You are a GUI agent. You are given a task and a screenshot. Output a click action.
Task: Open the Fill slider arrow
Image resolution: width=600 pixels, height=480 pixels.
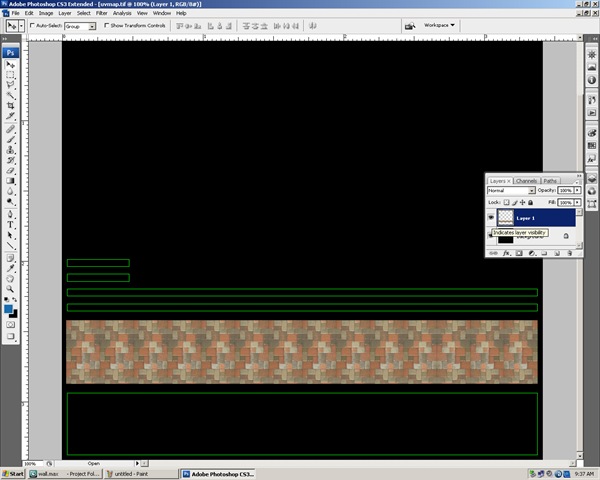click(577, 202)
